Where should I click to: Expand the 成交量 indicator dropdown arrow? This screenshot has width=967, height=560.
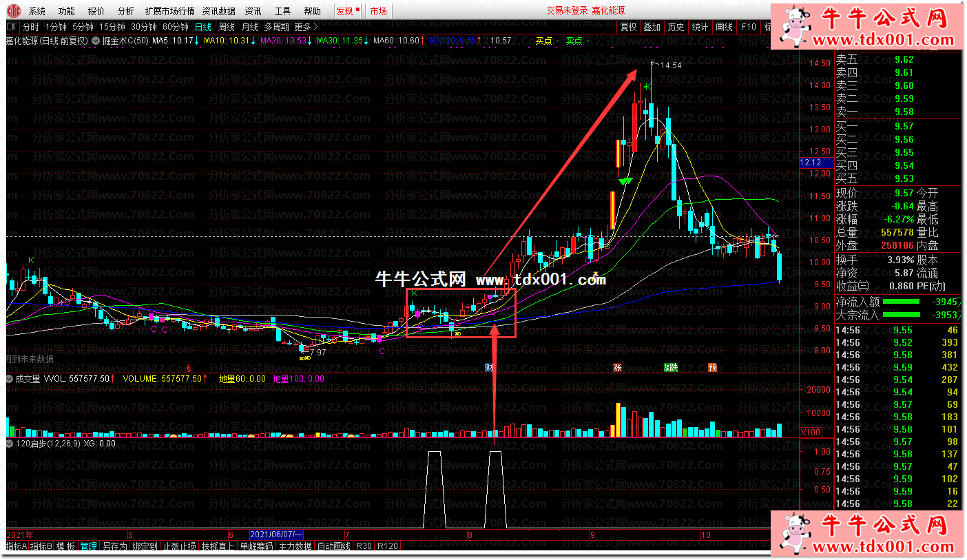(10, 379)
